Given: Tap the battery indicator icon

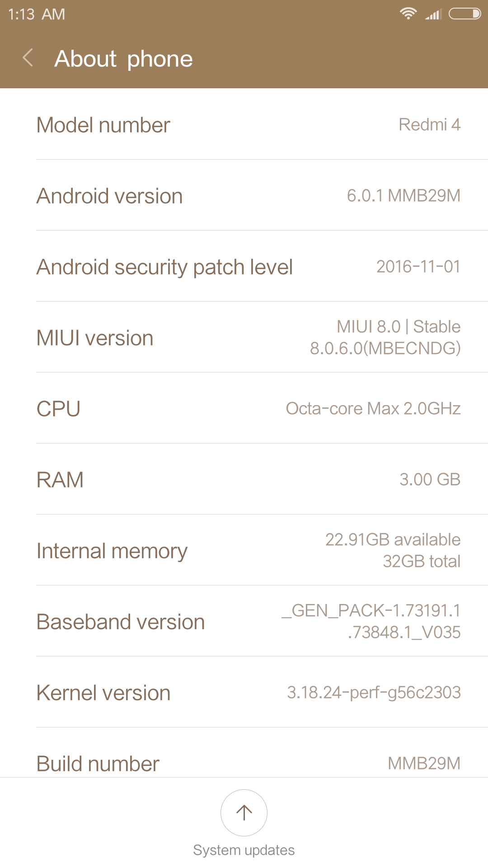Looking at the screenshot, I should click(x=465, y=14).
